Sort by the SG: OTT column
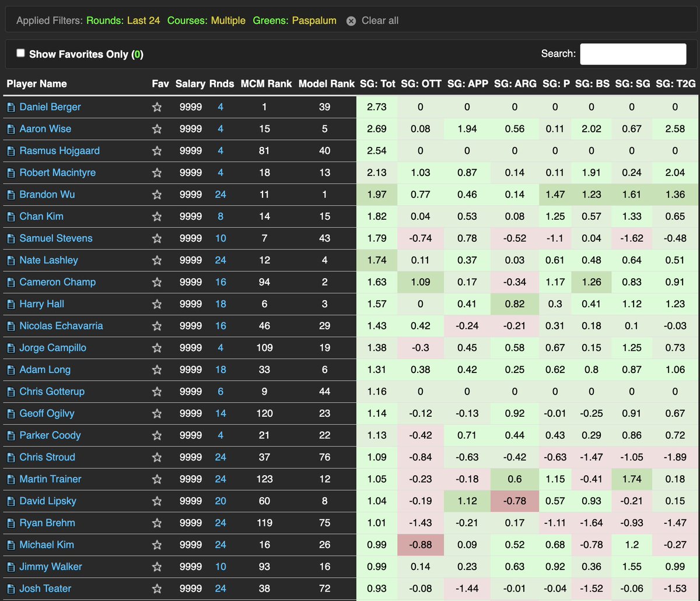Screen dimensions: 700x601 coord(422,84)
